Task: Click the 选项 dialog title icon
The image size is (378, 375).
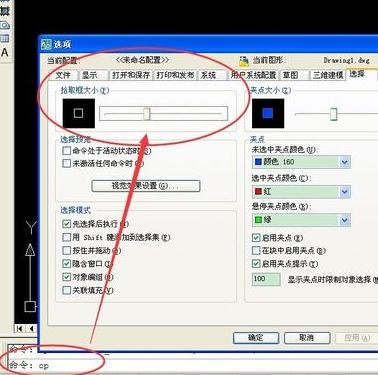Action: click(x=46, y=44)
